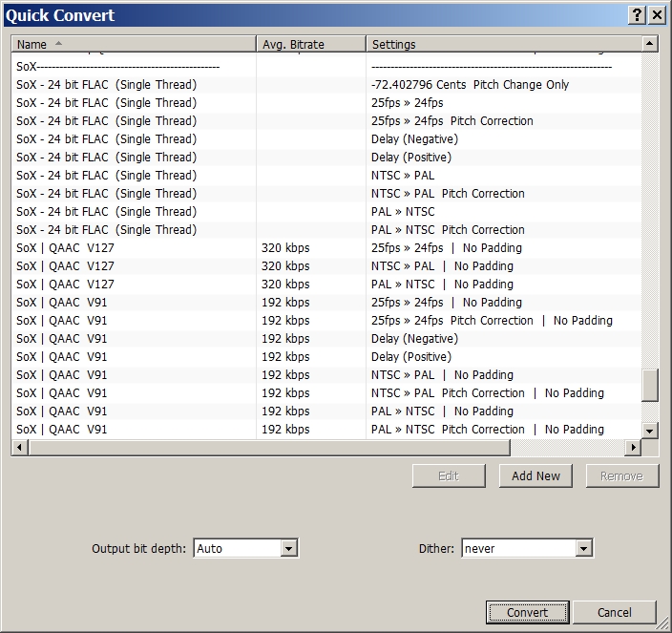Select QAAC V91 25fps » 24fps Pitch Correction preset
Image resolution: width=672 pixels, height=633 pixels.
(x=326, y=321)
